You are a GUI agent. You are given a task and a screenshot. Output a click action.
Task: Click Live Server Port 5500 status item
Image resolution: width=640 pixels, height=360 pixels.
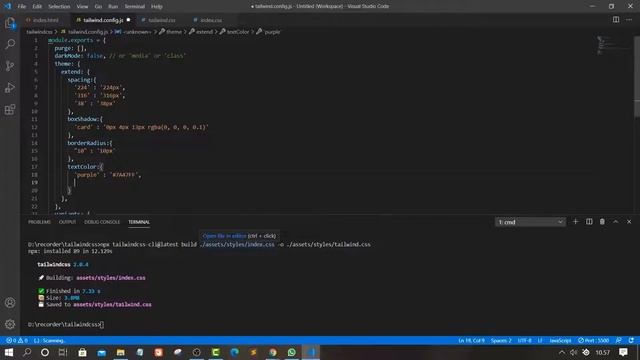[x=593, y=340]
